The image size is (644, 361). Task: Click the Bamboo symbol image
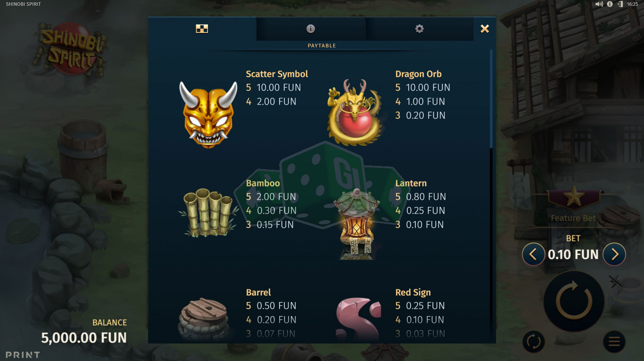[208, 213]
